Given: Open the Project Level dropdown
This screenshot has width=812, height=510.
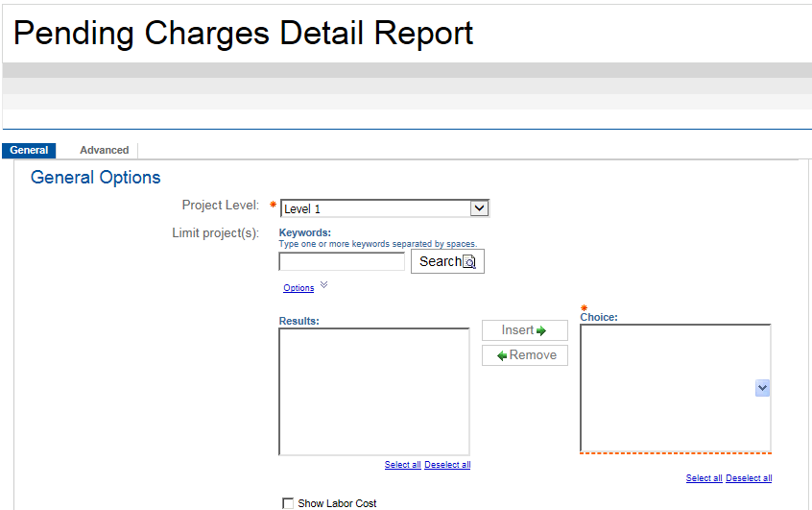Looking at the screenshot, I should pos(480,208).
